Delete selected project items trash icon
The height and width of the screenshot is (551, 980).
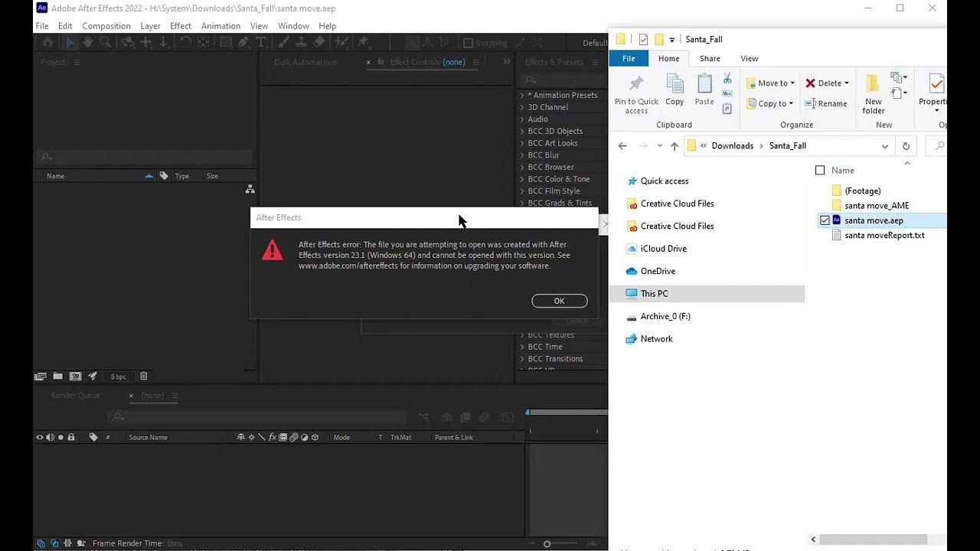click(143, 377)
